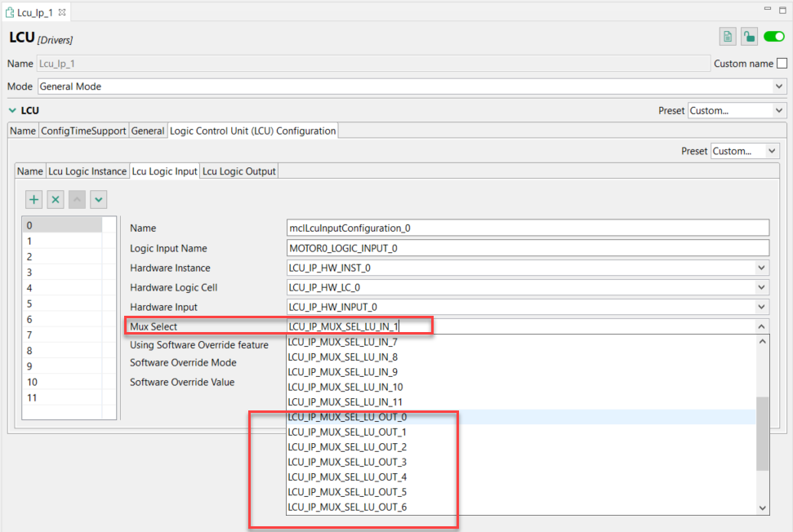This screenshot has width=793, height=532.
Task: Move the selected entry down
Action: click(98, 199)
